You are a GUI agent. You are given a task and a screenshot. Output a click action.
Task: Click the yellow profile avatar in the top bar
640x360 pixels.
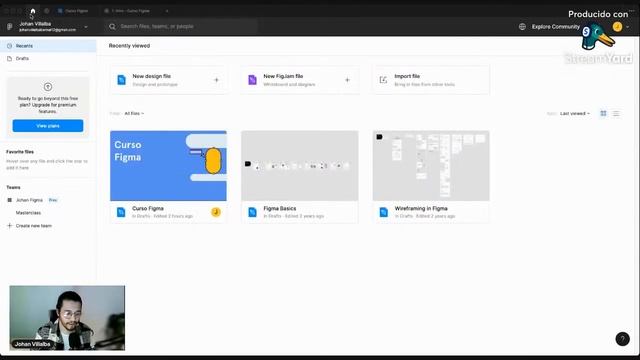coord(617,27)
